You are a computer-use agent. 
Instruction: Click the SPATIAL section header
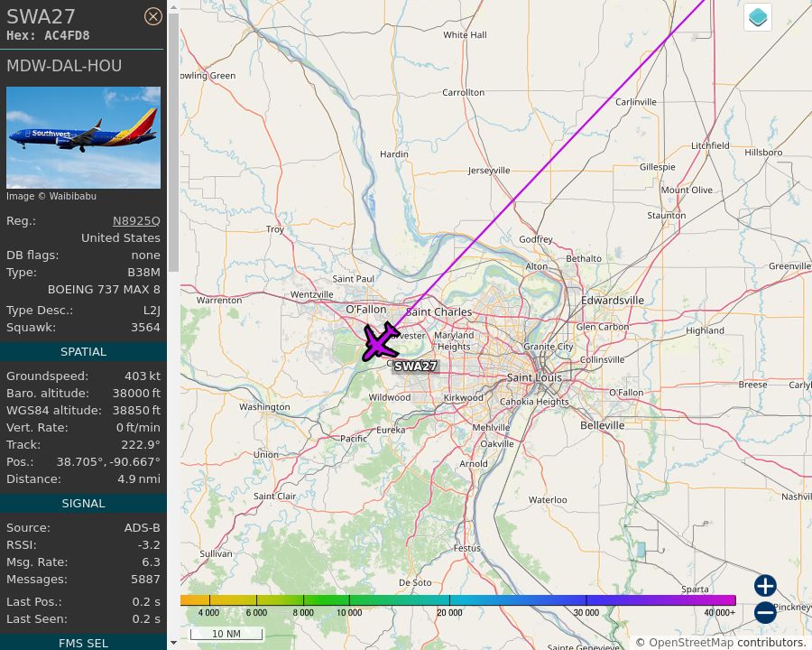click(x=83, y=351)
